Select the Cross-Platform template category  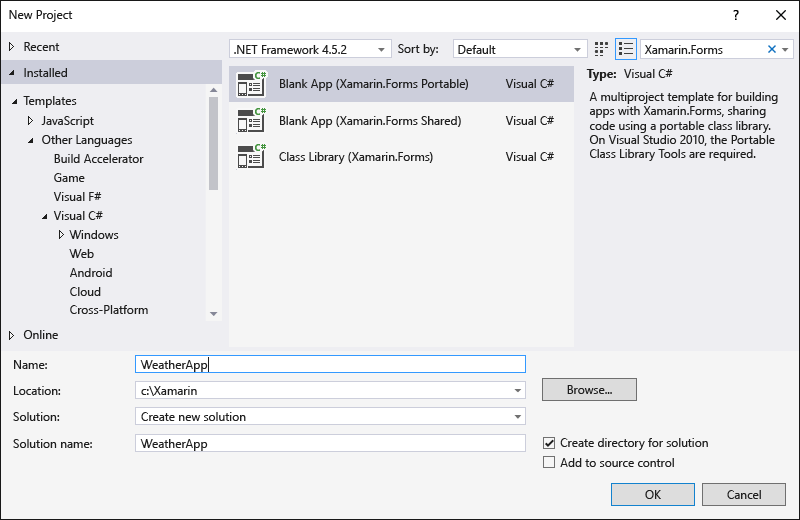click(109, 310)
